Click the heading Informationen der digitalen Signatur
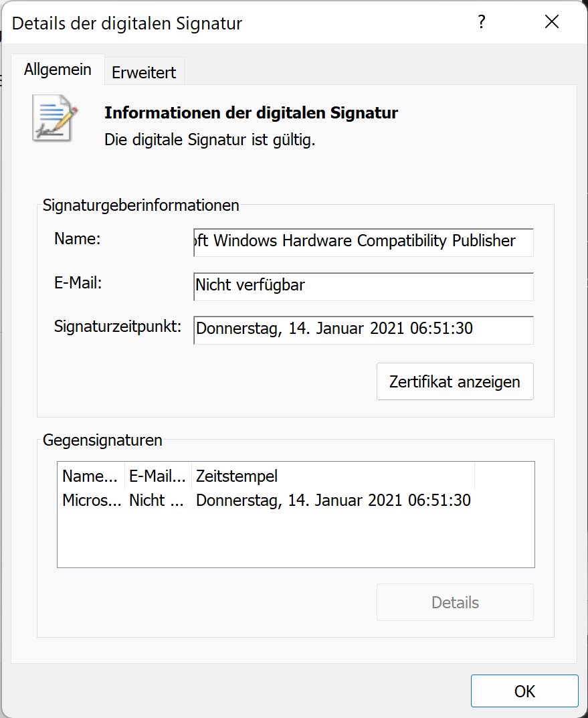 point(252,112)
